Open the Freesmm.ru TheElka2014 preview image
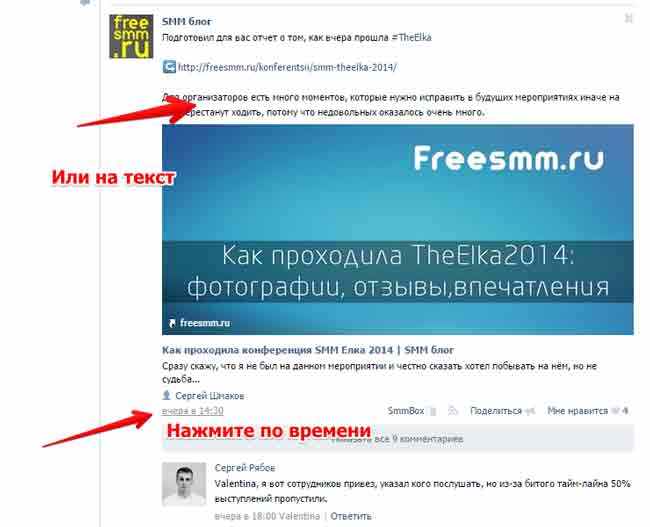Viewport: 650px width, 527px height. pos(398,229)
